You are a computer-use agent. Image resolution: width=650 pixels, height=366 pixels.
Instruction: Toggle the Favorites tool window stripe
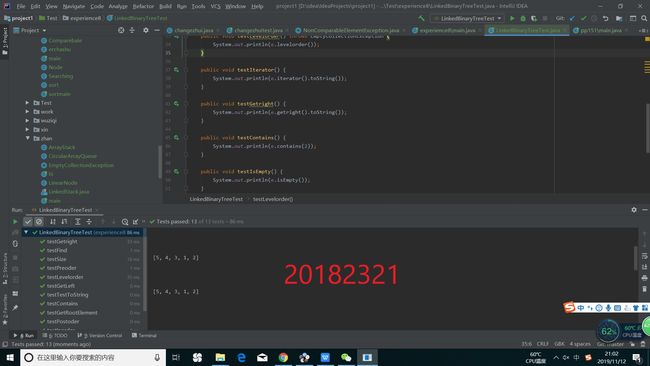point(5,309)
